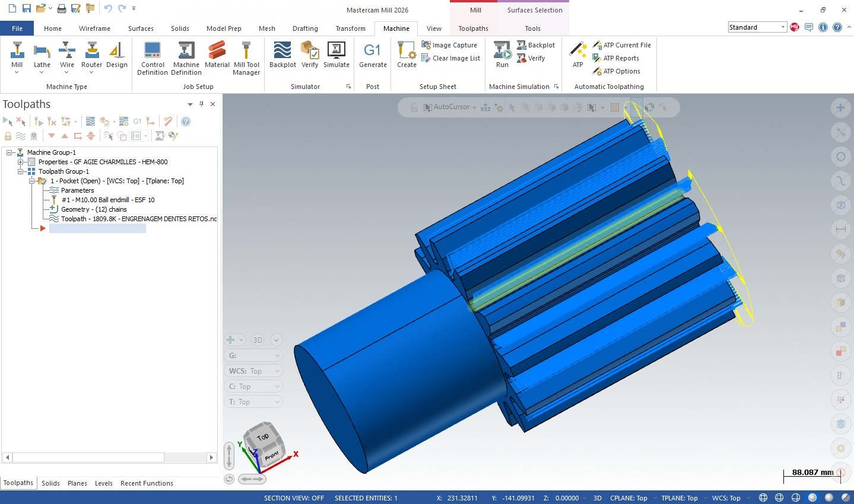854x504 pixels.
Task: Toggle lock on selected operations
Action: [x=8, y=136]
